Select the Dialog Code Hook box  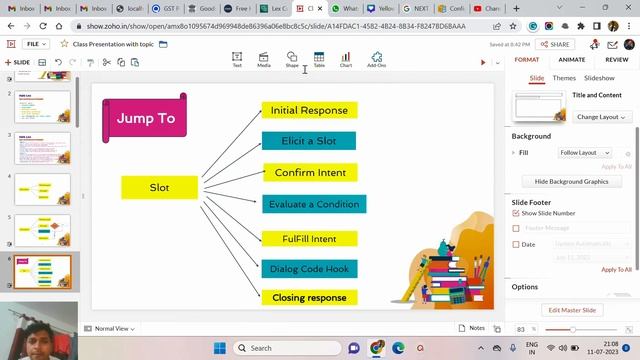(x=309, y=269)
